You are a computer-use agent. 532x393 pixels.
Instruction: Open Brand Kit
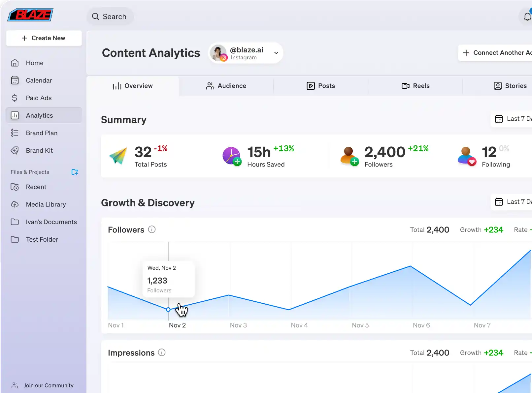tap(44, 150)
